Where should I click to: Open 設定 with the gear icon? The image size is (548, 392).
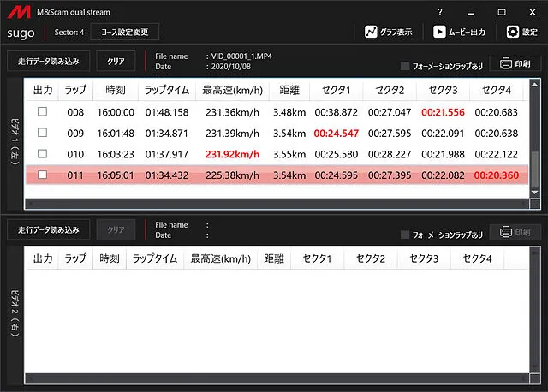point(513,32)
